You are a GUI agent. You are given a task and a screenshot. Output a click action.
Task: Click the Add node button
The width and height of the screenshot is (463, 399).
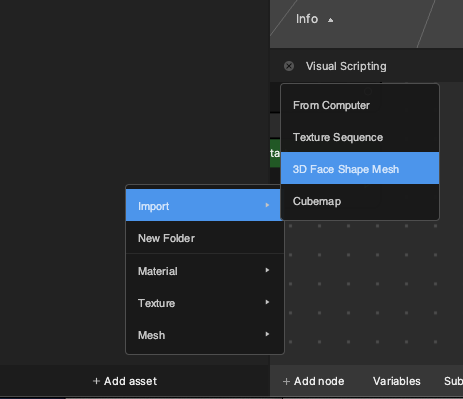[x=313, y=381]
